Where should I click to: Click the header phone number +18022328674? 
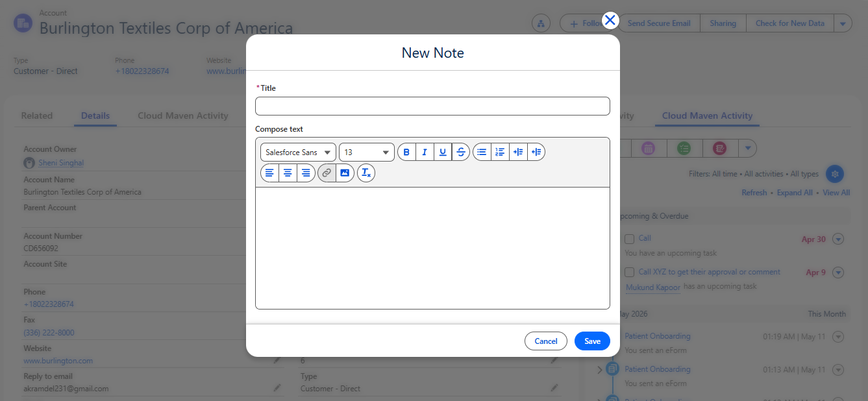pyautogui.click(x=142, y=71)
